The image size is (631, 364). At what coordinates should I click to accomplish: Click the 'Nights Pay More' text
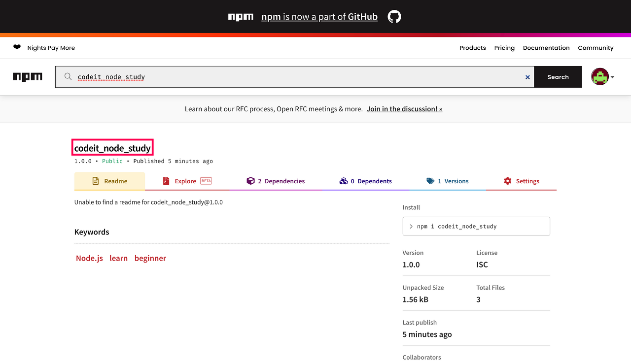51,48
